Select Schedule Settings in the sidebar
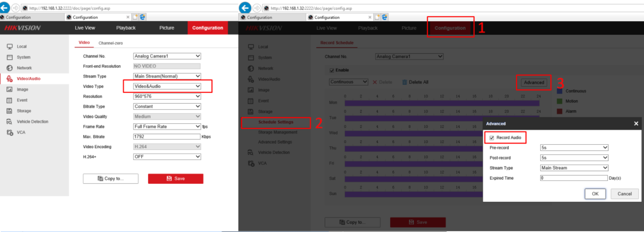The height and width of the screenshot is (232, 644). (x=275, y=122)
